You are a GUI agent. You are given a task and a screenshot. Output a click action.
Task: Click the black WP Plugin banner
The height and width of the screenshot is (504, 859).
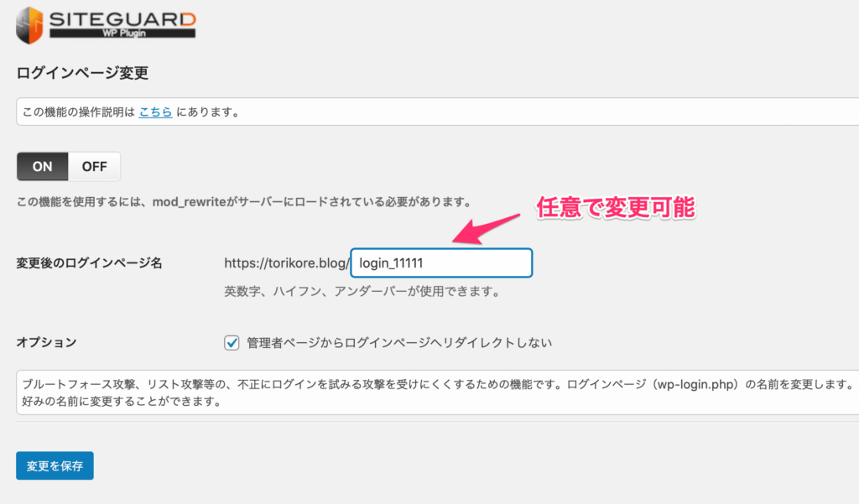tap(122, 34)
